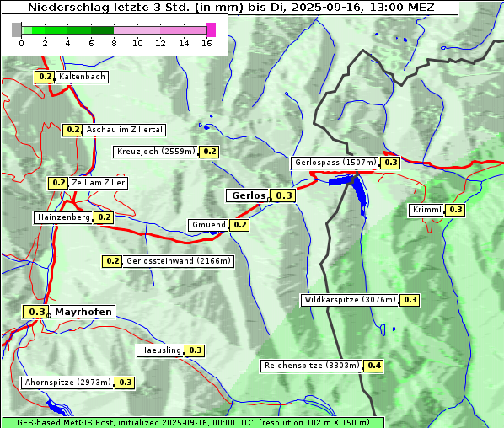Screen dimensions: 504x428
Task: Click the 0.2 value beside Kreuzjoch
Action: [209, 152]
